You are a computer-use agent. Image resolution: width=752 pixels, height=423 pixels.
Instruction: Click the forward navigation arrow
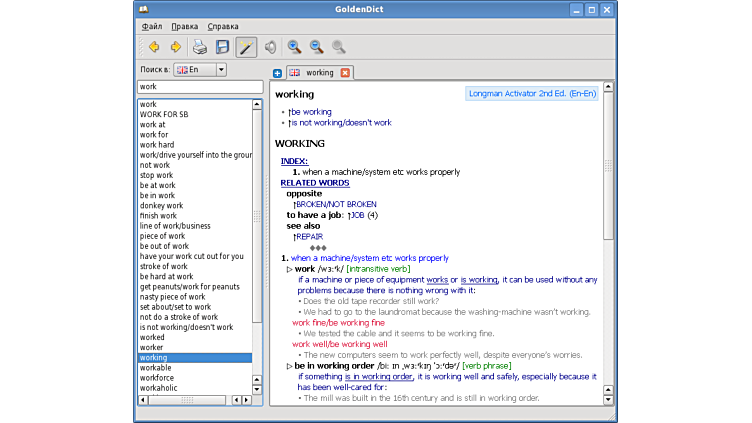pyautogui.click(x=176, y=47)
